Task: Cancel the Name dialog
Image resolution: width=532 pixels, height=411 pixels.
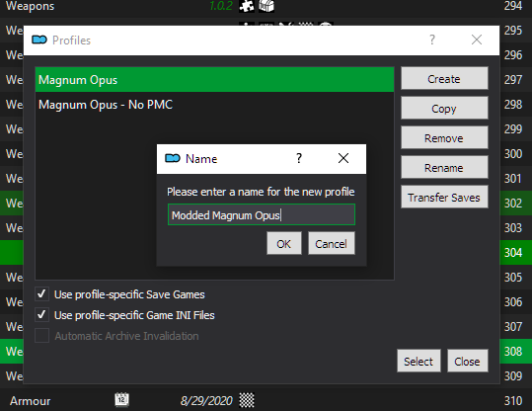Action: [x=332, y=243]
